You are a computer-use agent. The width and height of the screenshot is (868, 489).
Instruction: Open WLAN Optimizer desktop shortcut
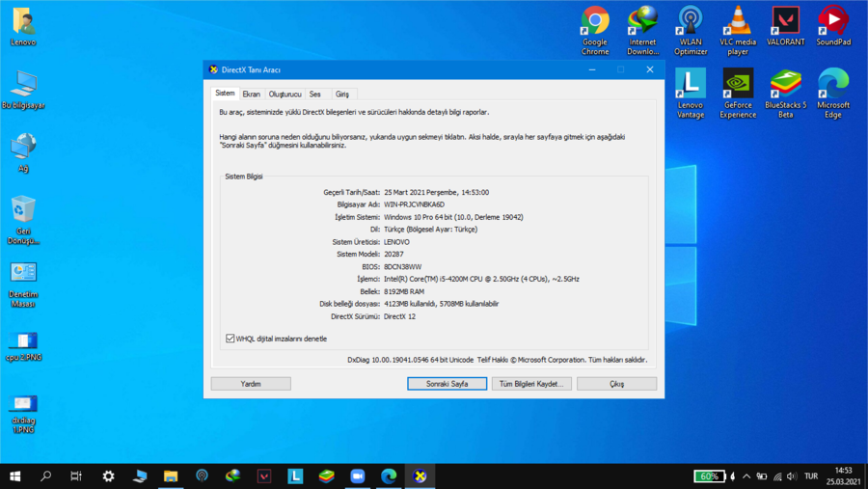[x=691, y=22]
